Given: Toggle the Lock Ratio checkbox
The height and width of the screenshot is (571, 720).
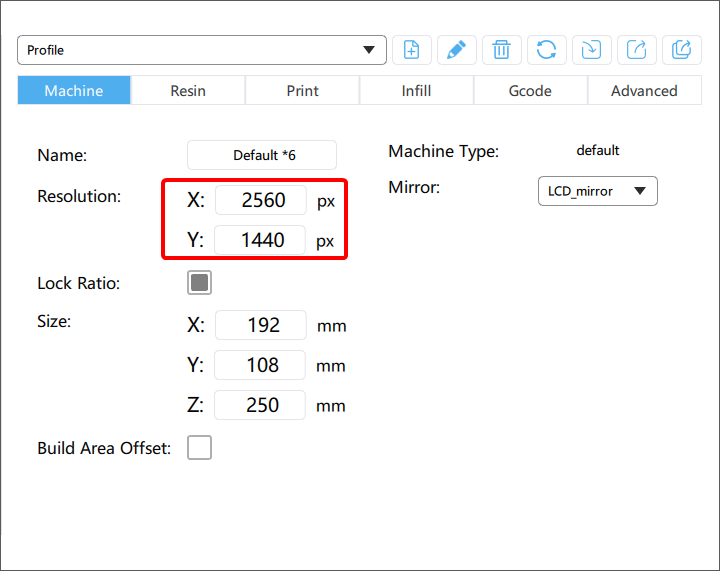Looking at the screenshot, I should [199, 282].
